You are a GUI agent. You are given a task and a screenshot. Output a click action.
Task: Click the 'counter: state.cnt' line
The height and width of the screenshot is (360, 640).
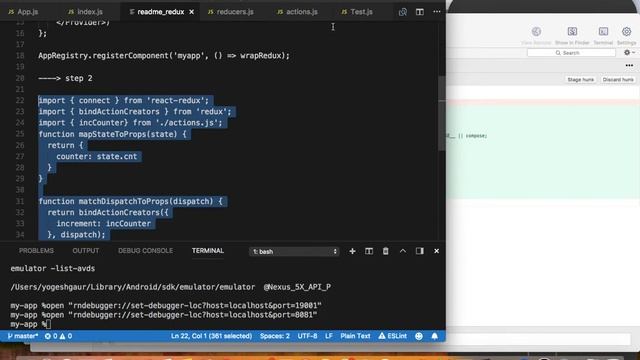pyautogui.click(x=96, y=156)
